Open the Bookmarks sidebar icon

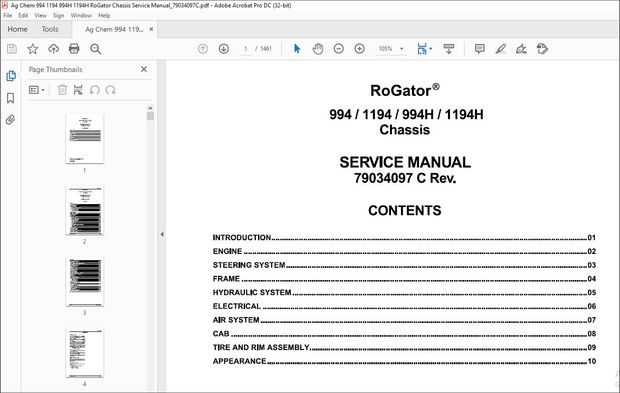click(11, 98)
